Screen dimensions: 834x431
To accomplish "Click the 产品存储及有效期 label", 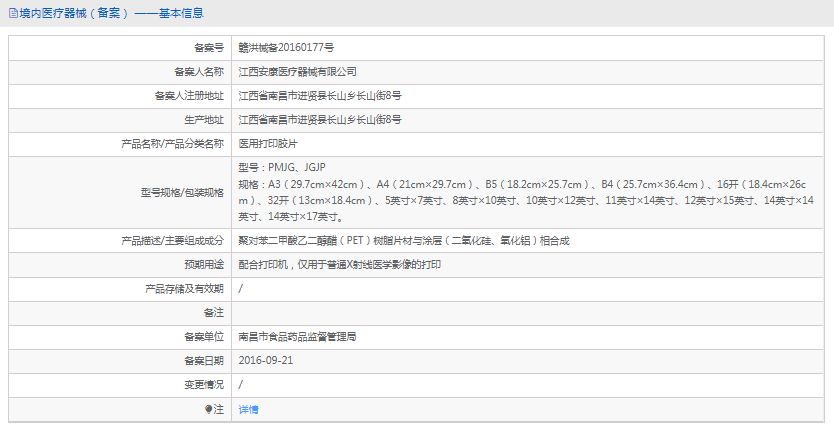I will click(x=185, y=289).
